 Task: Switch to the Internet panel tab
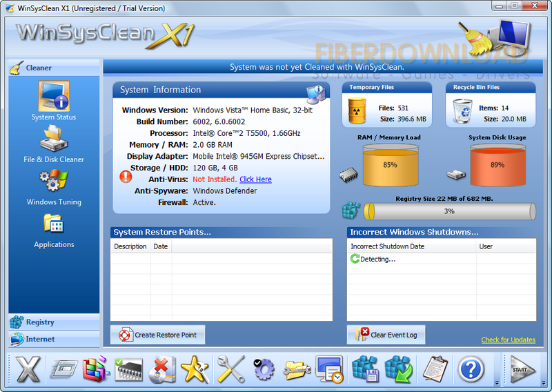coord(54,339)
